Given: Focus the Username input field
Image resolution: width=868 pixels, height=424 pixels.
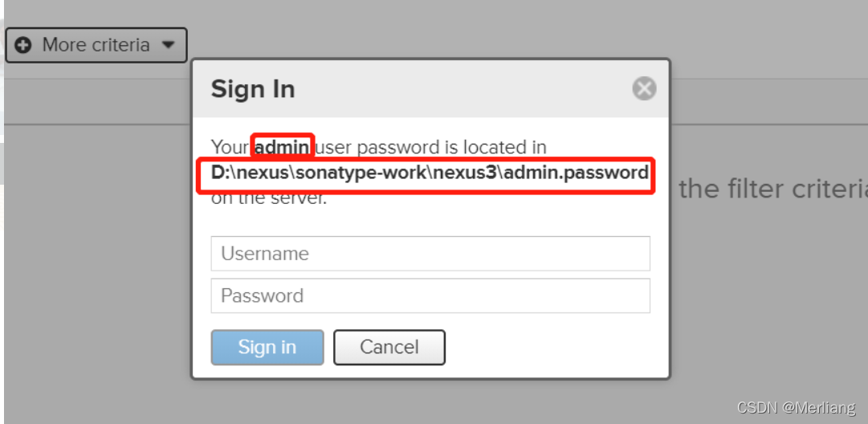Looking at the screenshot, I should pos(430,254).
